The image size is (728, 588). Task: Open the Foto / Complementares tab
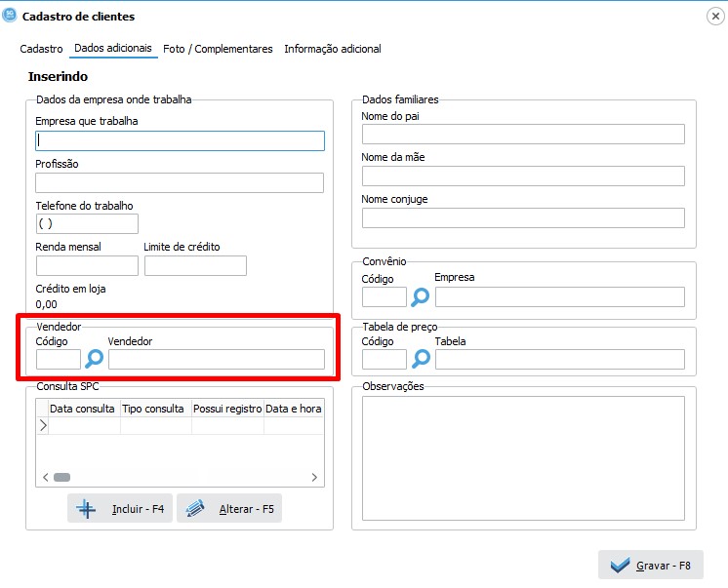tap(218, 49)
